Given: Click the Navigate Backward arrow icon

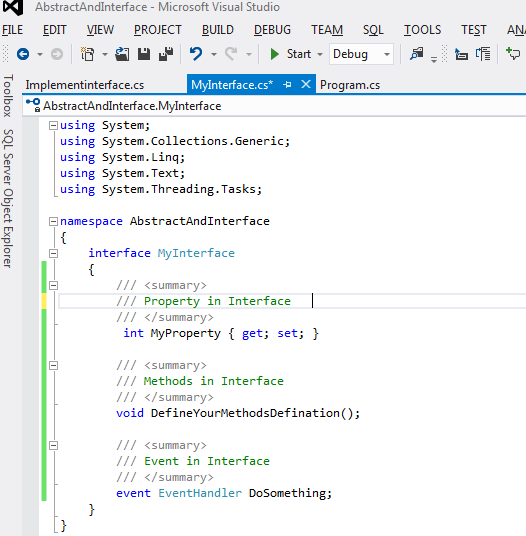Looking at the screenshot, I should 23,54.
